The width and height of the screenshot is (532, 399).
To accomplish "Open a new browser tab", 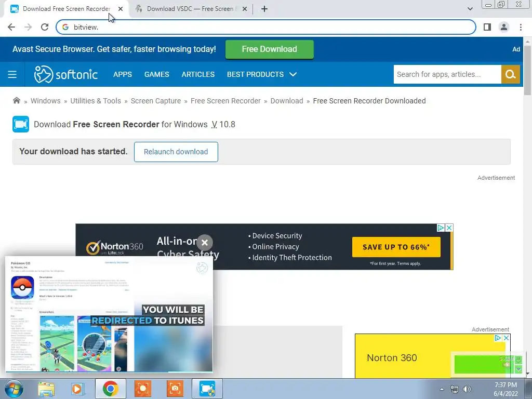I will 264,9.
